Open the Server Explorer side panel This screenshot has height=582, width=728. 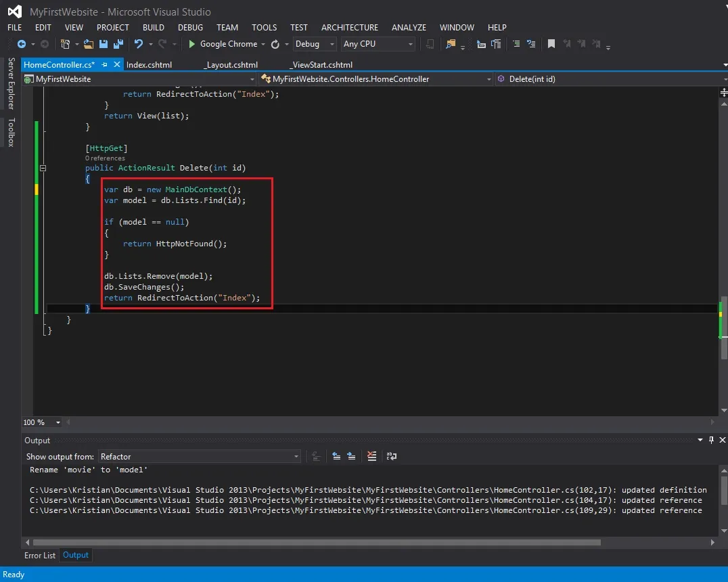11,84
